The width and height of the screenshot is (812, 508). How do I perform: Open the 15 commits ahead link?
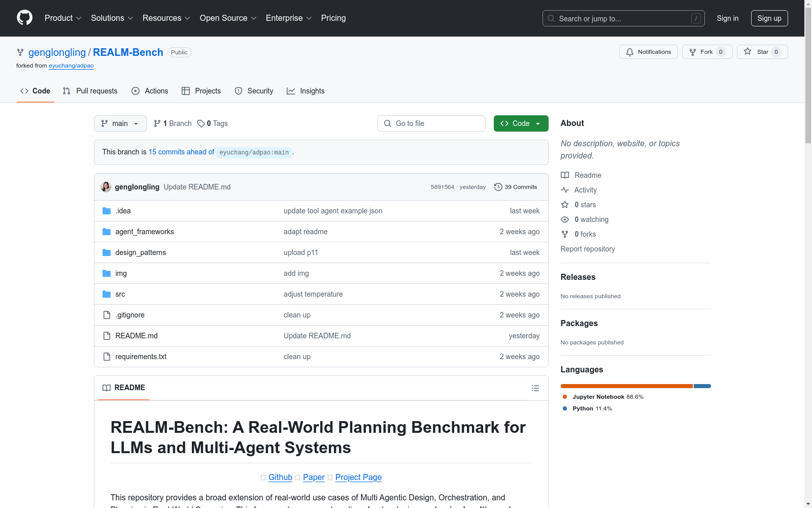182,152
